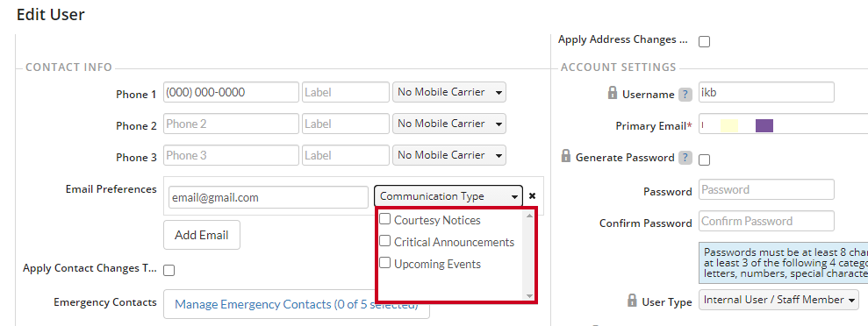
Task: Click the dropdown list scroll-up arrow
Action: [529, 216]
